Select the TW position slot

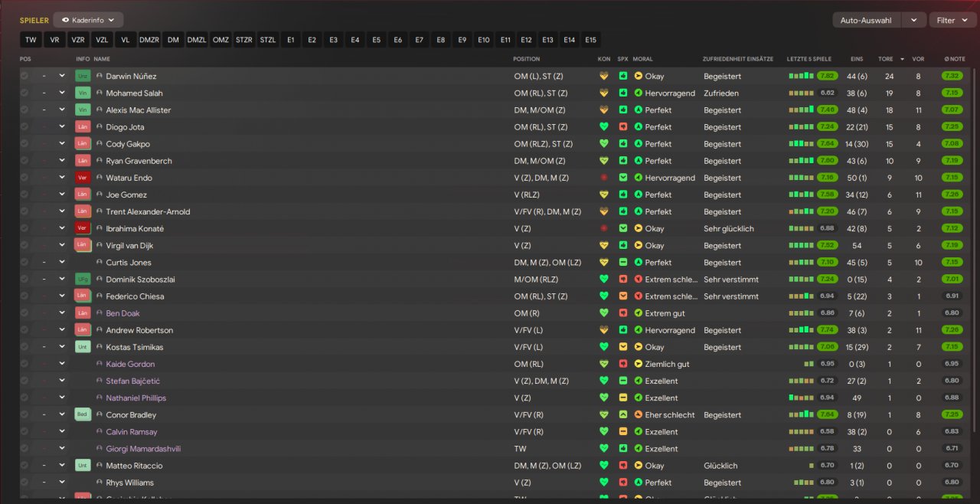31,40
